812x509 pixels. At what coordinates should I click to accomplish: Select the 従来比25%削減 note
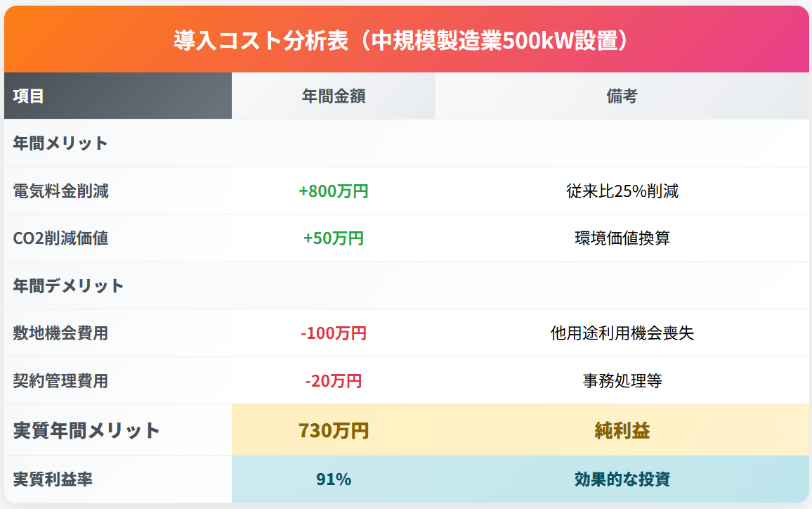(622, 191)
